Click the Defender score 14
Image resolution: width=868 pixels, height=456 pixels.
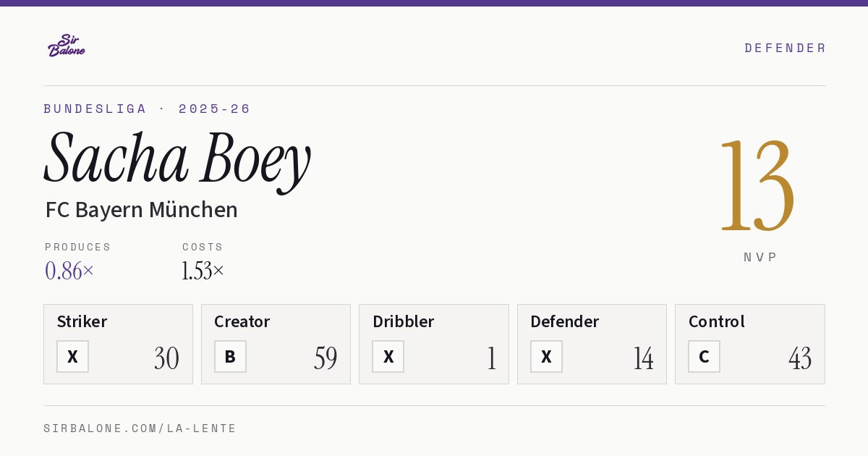[643, 358]
